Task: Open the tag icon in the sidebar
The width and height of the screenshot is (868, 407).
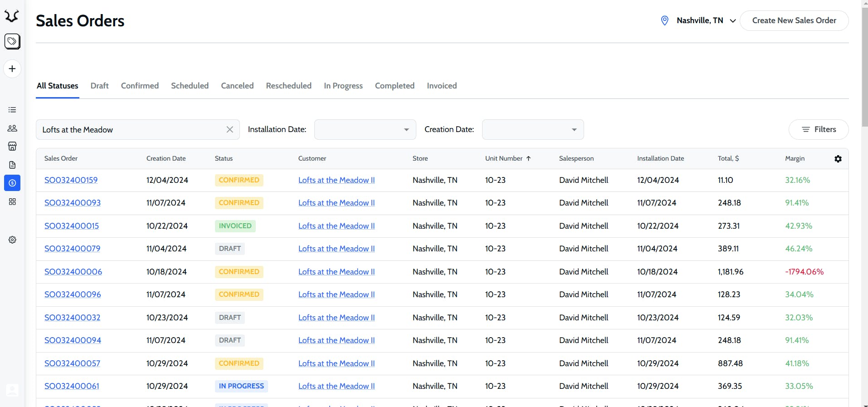Action: point(12,41)
